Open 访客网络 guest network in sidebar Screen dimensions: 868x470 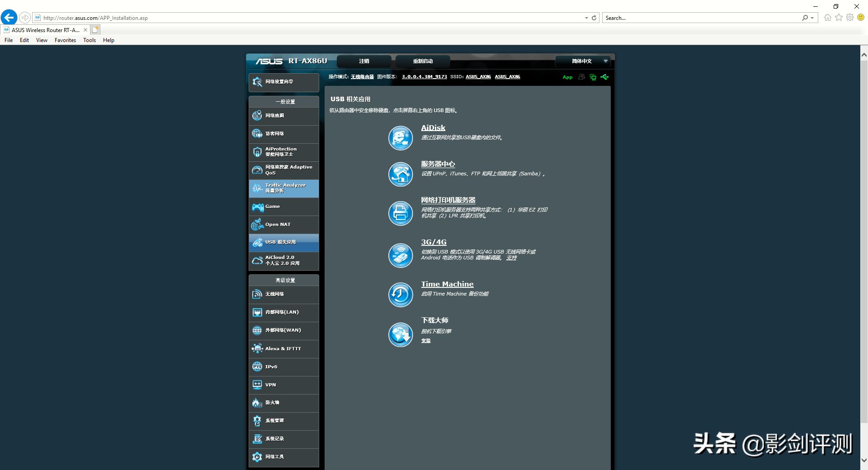pos(284,134)
